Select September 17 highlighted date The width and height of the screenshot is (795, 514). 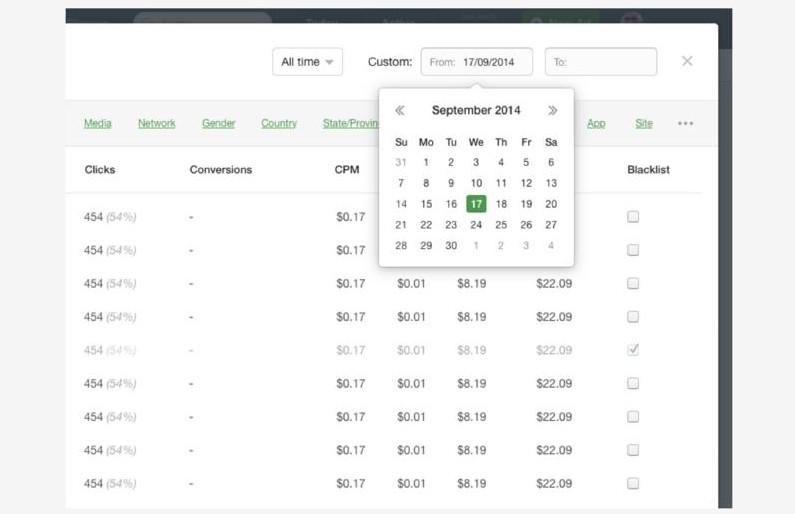tap(476, 204)
